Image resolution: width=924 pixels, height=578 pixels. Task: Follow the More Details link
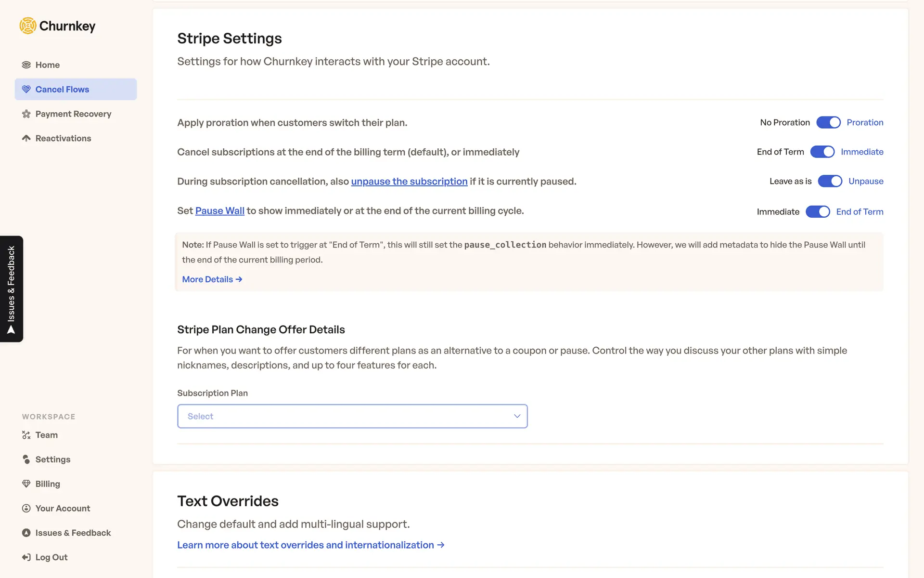(212, 279)
